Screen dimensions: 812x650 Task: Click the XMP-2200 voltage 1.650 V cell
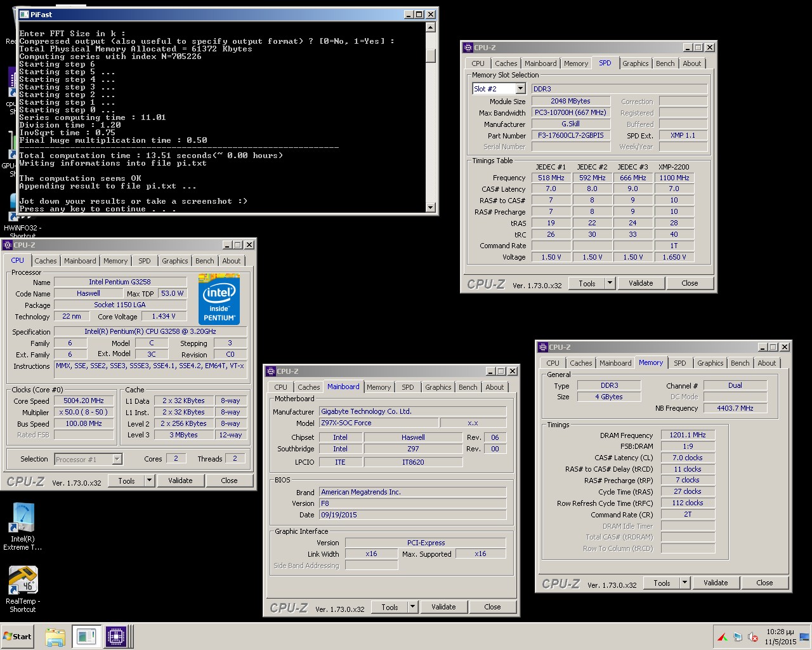point(674,257)
